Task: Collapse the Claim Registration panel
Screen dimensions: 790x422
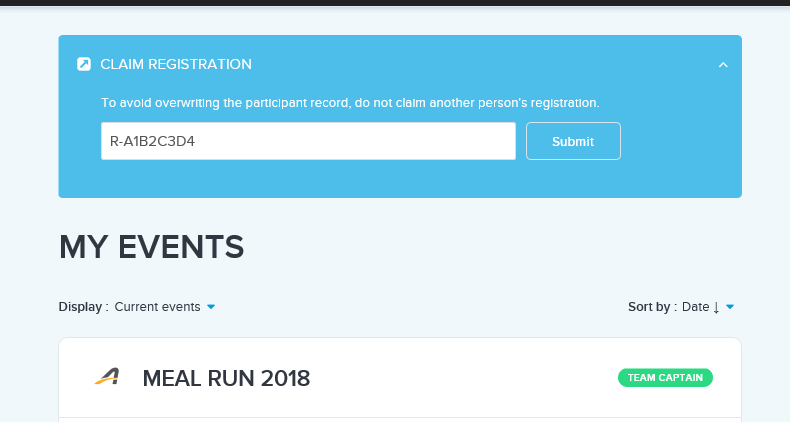Action: click(723, 65)
